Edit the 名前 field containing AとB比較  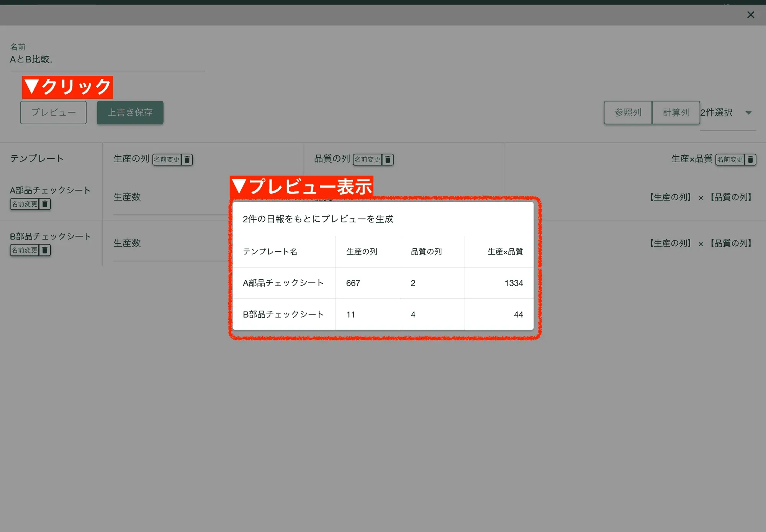(107, 60)
